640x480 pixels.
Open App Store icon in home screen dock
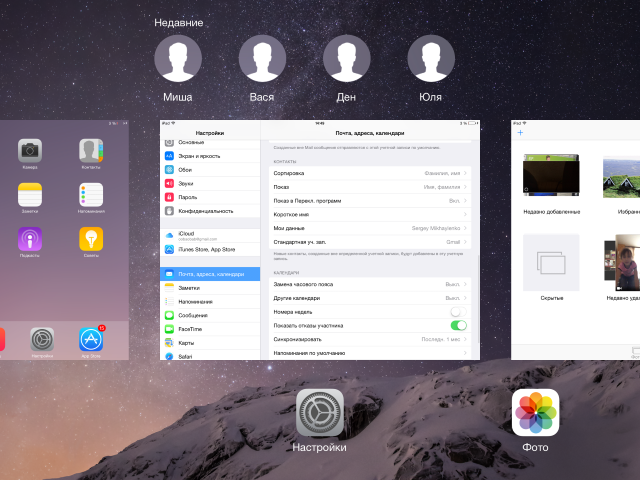pyautogui.click(x=91, y=339)
